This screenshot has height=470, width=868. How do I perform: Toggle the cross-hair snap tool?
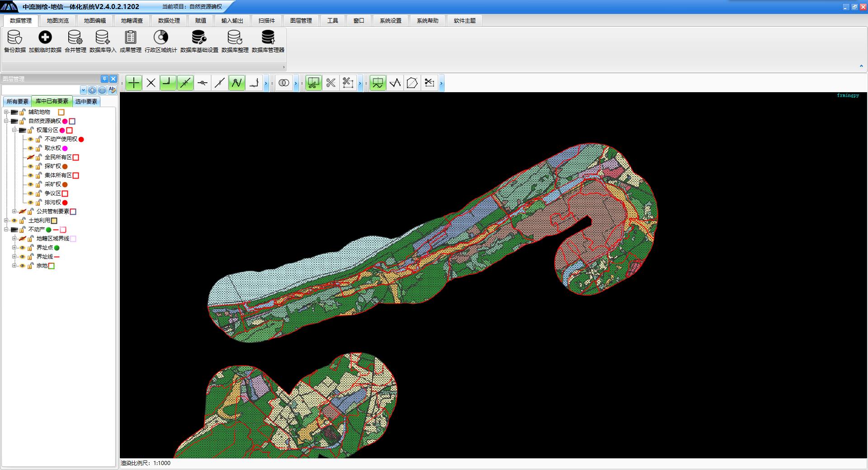point(134,83)
